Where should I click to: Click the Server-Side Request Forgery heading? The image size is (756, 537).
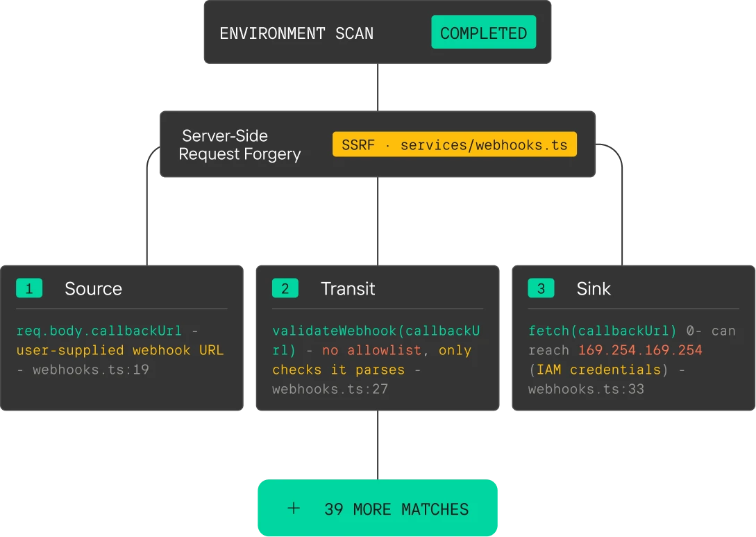240,144
